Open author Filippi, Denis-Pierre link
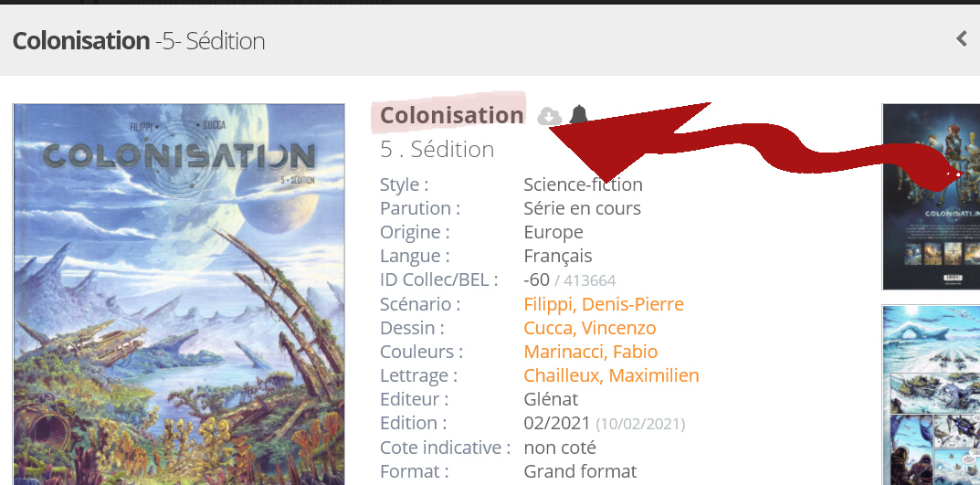 pyautogui.click(x=603, y=304)
